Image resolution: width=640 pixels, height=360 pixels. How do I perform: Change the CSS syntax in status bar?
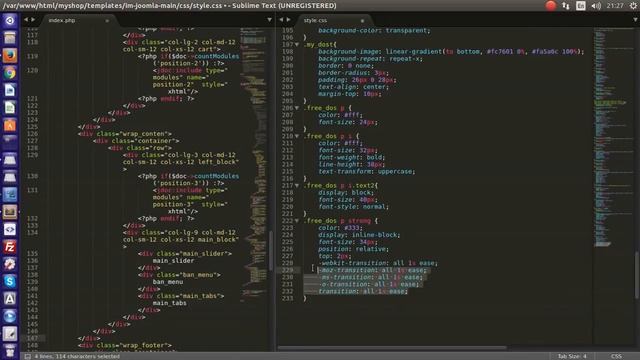(616, 356)
